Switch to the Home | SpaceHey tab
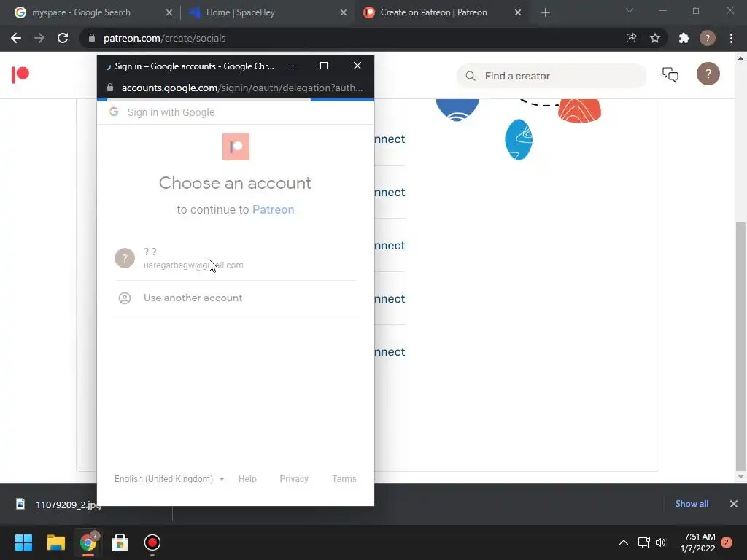Viewport: 747px width, 560px height. [240, 12]
